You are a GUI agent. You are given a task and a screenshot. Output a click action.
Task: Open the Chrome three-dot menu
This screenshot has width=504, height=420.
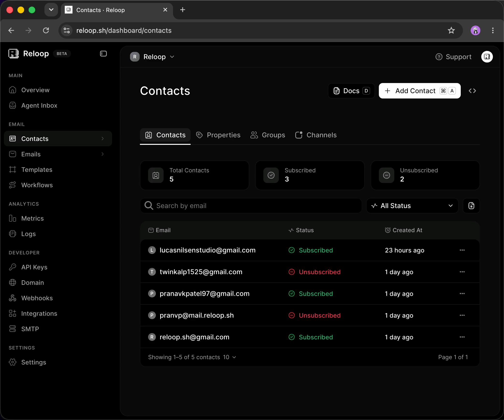[493, 30]
